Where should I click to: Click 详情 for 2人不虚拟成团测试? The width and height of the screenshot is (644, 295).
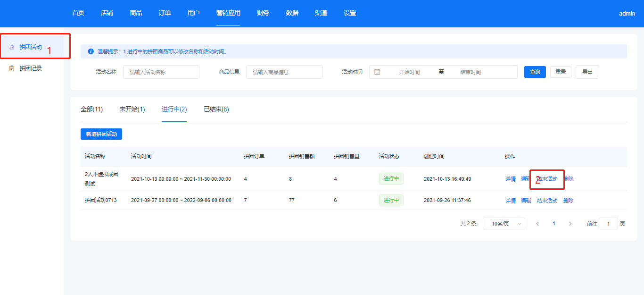tap(510, 179)
